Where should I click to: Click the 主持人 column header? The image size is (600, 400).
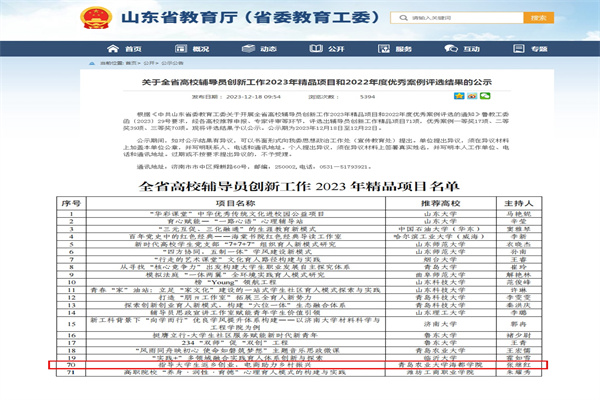pyautogui.click(x=519, y=203)
